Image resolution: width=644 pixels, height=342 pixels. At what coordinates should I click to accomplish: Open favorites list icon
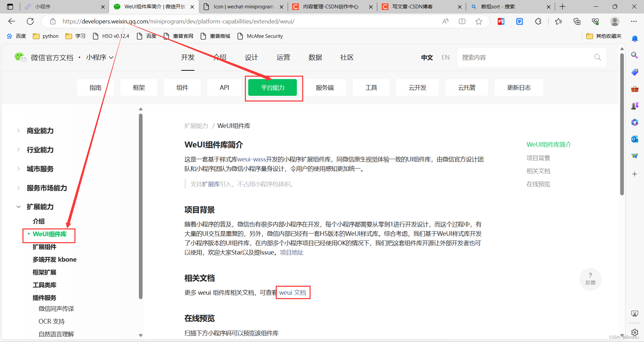558,21
